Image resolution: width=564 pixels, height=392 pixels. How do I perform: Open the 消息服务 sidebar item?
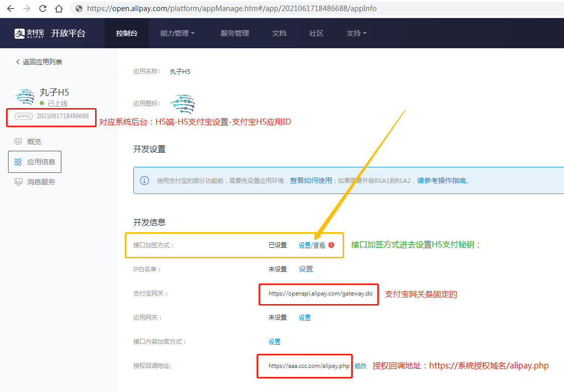(41, 182)
